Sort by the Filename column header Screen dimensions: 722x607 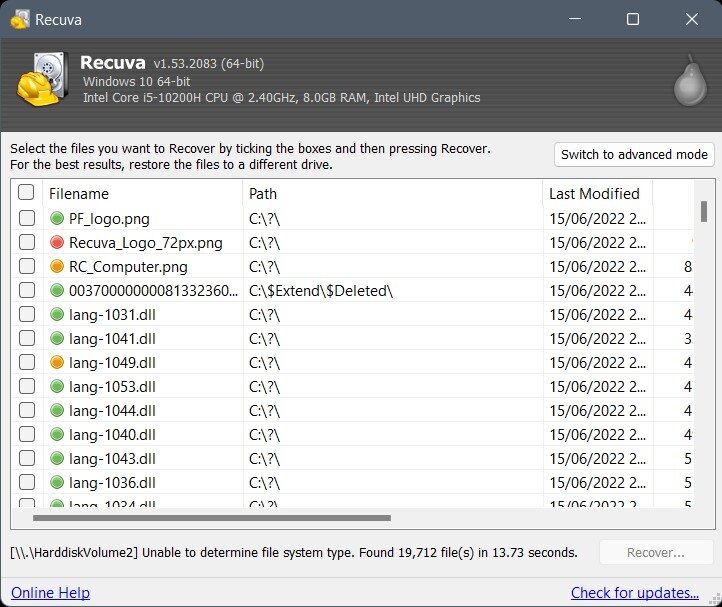(x=143, y=193)
